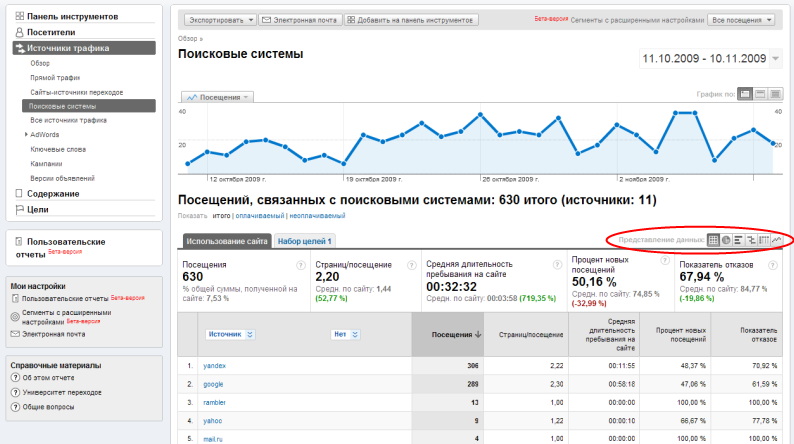Open Источники трафика section

coord(84,48)
